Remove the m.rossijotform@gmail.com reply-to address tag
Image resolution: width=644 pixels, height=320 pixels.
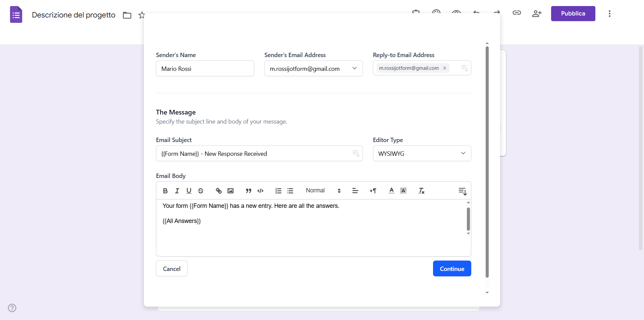click(x=444, y=68)
